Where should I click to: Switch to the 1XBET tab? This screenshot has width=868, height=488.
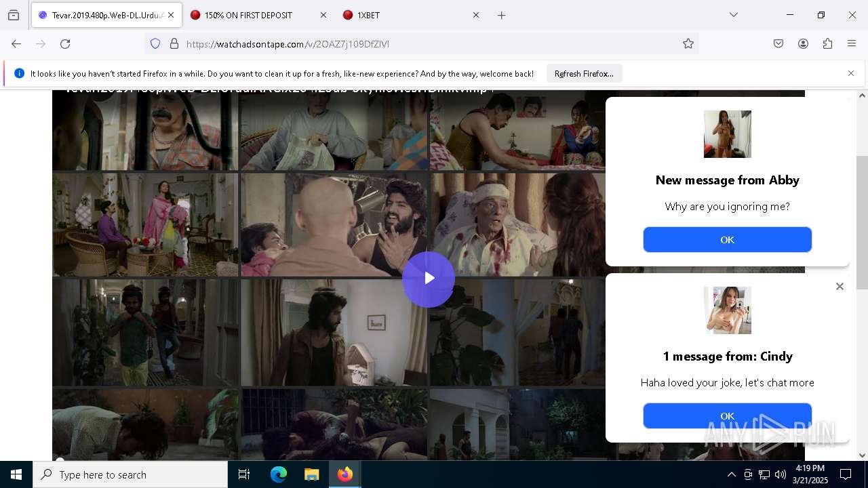click(x=410, y=15)
